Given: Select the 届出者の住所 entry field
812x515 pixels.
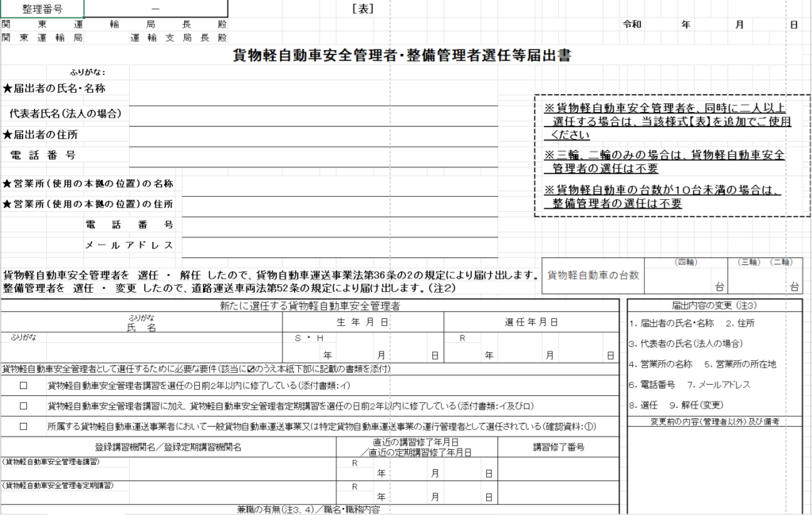Looking at the screenshot, I should coord(313,136).
